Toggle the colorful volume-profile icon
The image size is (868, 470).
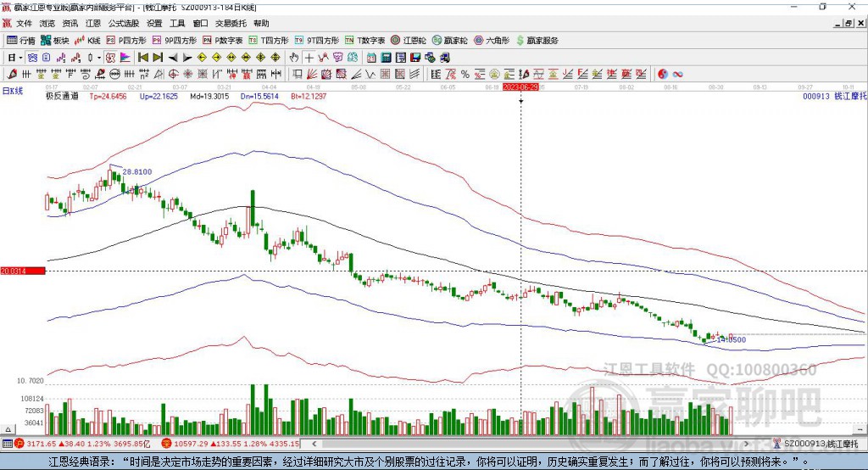(125, 58)
